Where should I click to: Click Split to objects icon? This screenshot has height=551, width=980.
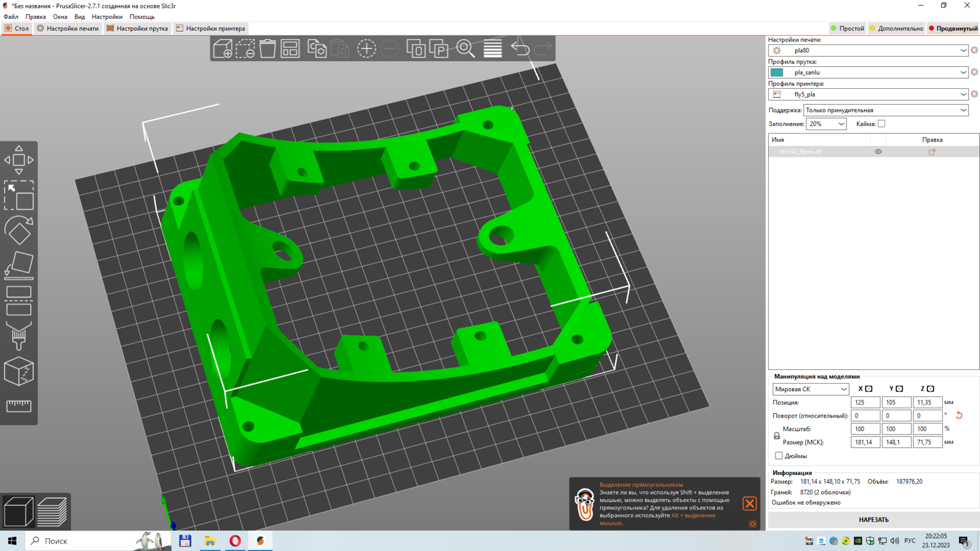tap(416, 48)
